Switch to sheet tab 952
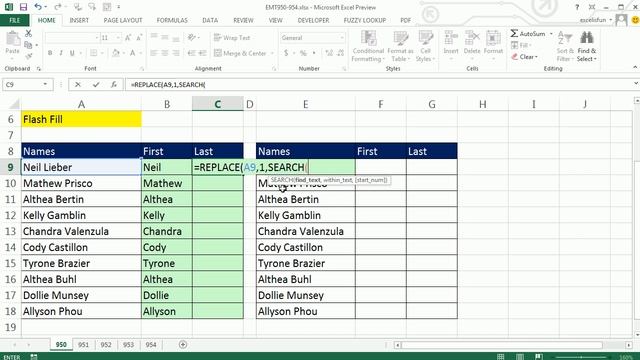This screenshot has width=640, height=360. pyautogui.click(x=106, y=345)
